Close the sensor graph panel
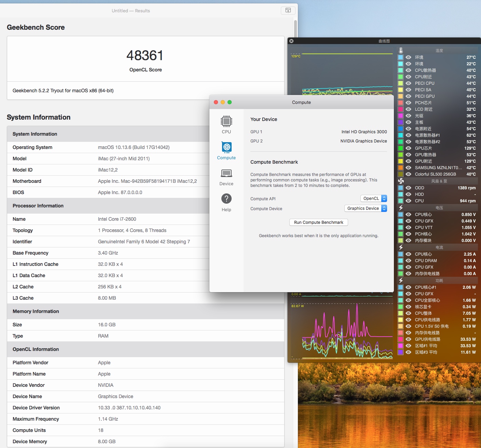The image size is (481, 448). (291, 41)
